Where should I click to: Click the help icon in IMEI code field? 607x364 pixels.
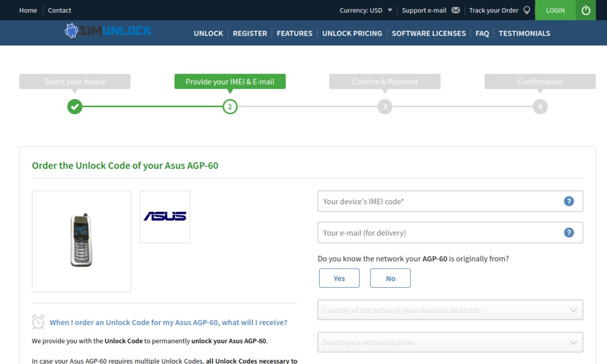(569, 201)
